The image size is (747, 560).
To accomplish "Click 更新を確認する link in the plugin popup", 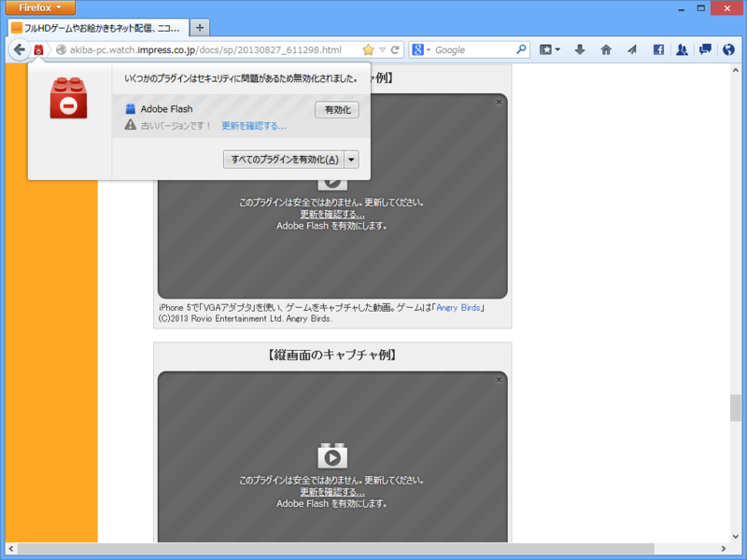I will pyautogui.click(x=253, y=126).
